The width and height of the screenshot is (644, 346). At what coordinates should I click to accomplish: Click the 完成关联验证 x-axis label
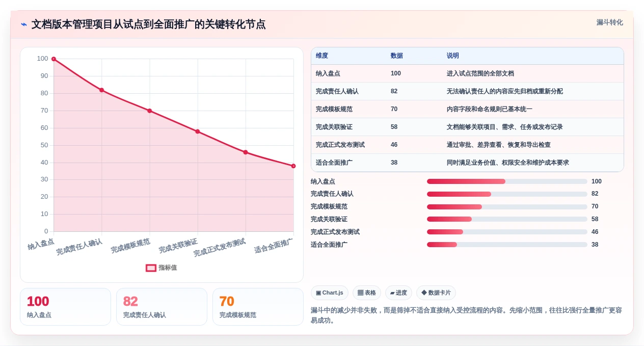(x=178, y=246)
